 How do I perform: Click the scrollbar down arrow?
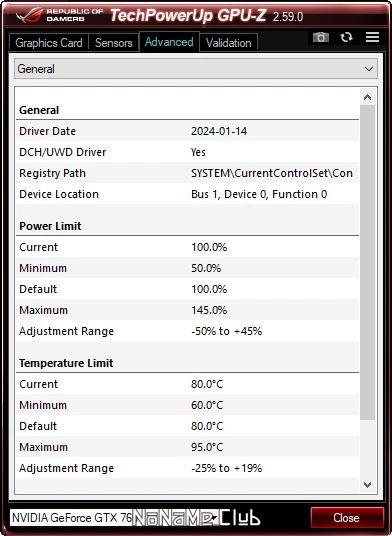point(368,484)
